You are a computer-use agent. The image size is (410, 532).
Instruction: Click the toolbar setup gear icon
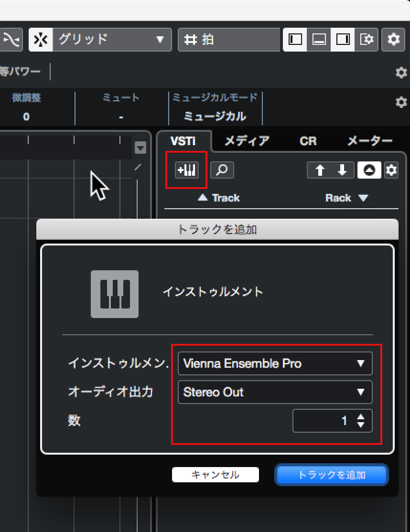click(393, 40)
